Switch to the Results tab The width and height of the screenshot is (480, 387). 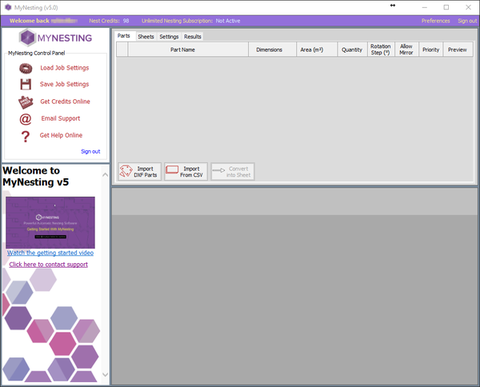(192, 37)
